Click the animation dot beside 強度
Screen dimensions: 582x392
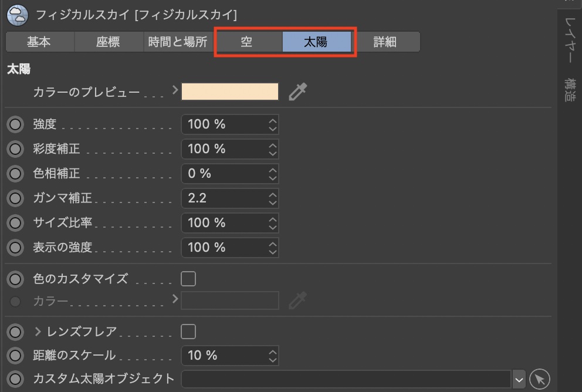[x=15, y=124]
